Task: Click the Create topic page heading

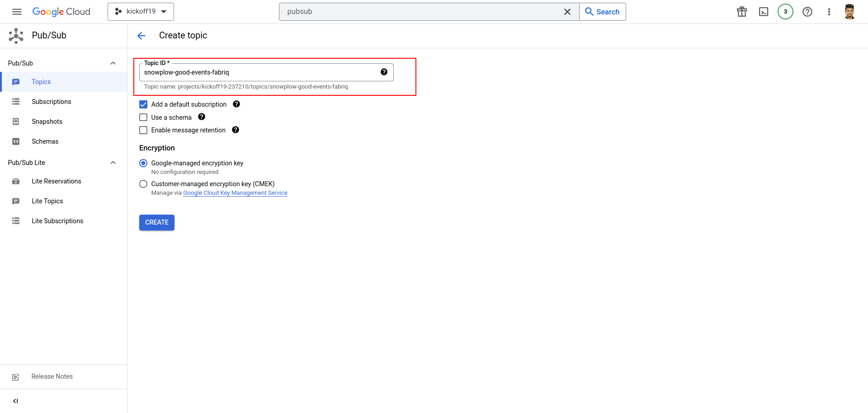Action: (x=183, y=35)
